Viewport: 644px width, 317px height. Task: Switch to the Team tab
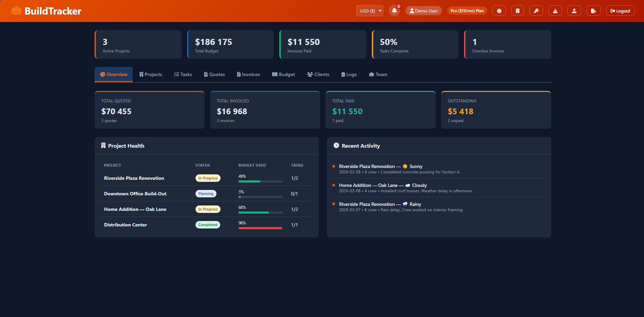coord(378,74)
